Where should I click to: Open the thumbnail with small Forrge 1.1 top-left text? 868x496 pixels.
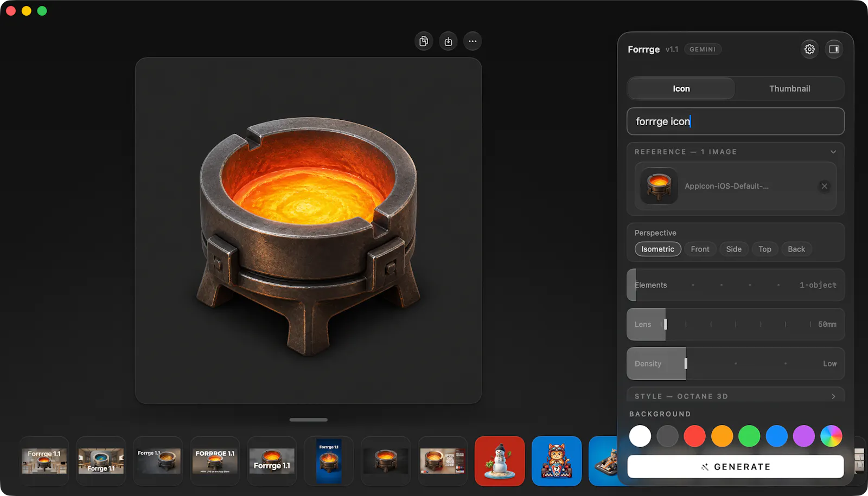[x=158, y=461]
